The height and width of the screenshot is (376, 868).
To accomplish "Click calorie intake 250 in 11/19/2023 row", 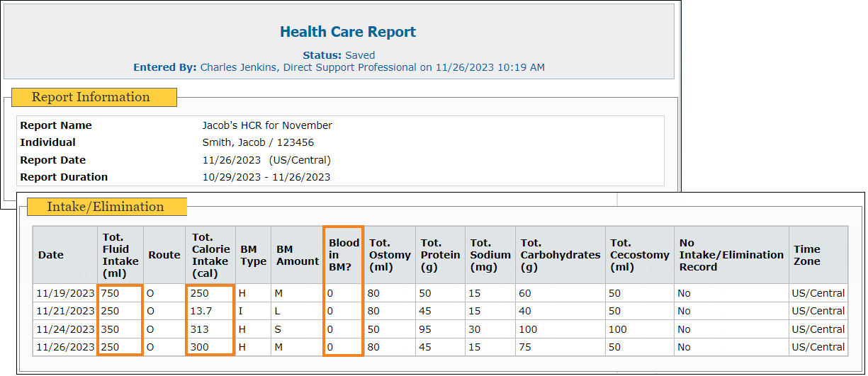I will coord(211,293).
